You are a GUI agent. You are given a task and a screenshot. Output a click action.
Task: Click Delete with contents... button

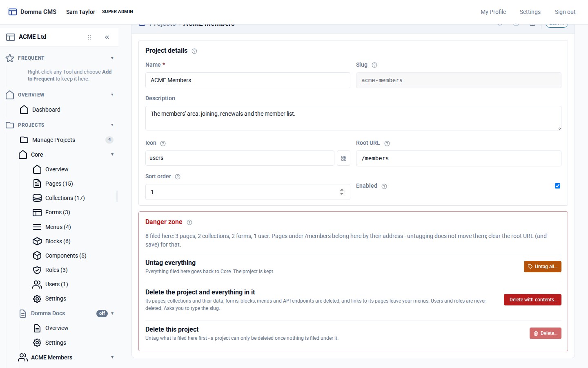tap(532, 300)
